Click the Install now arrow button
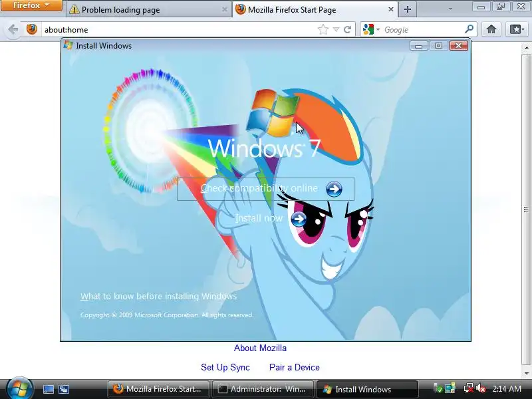Image resolution: width=532 pixels, height=399 pixels. click(x=299, y=219)
